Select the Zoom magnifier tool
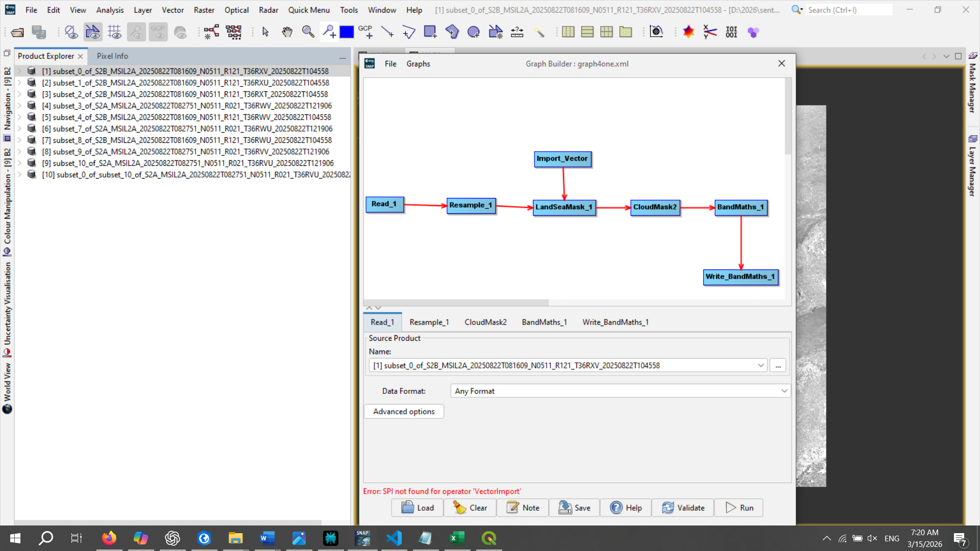This screenshot has height=551, width=980. [308, 32]
